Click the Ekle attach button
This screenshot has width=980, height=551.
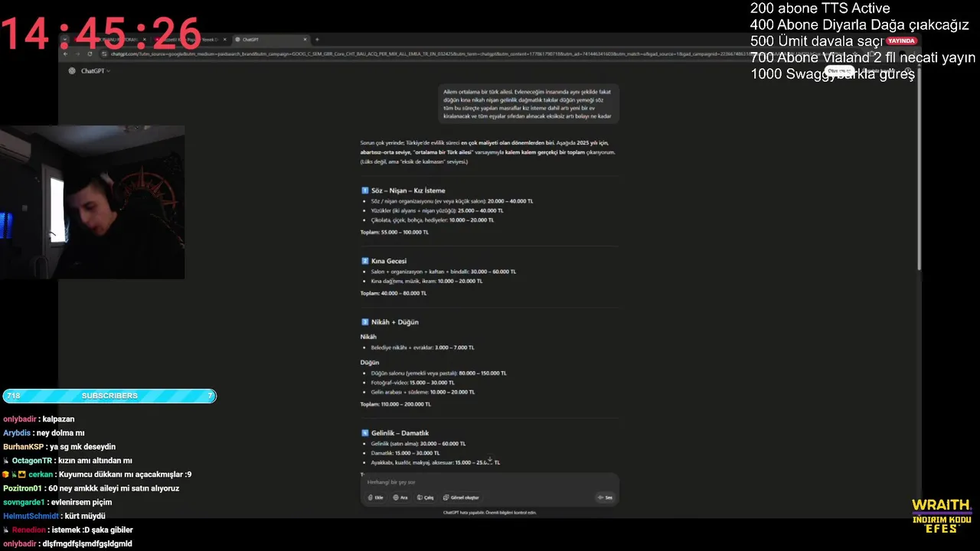click(375, 497)
